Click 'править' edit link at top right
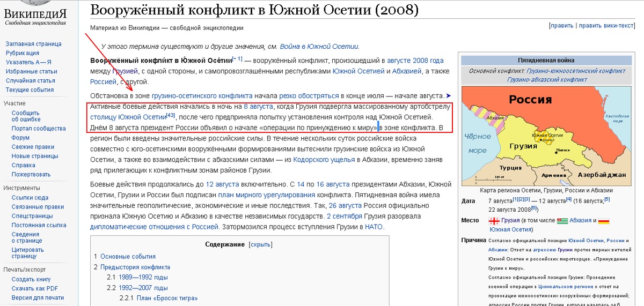 pyautogui.click(x=561, y=25)
